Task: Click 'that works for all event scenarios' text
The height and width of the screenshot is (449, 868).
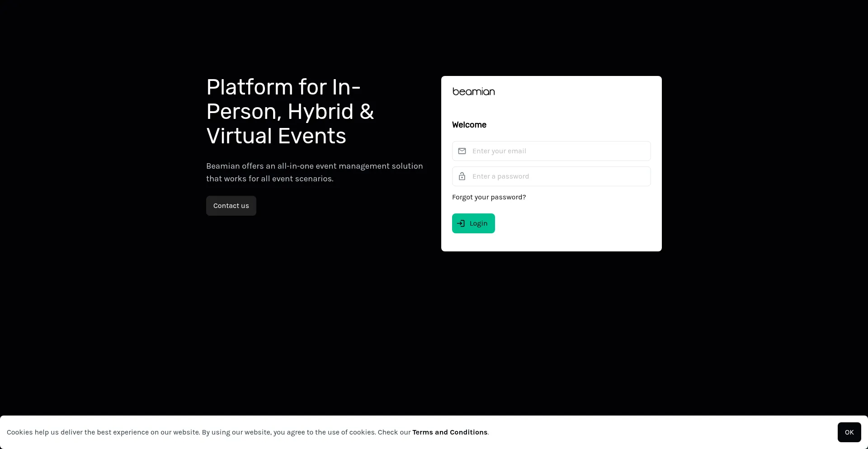Action: tap(269, 179)
